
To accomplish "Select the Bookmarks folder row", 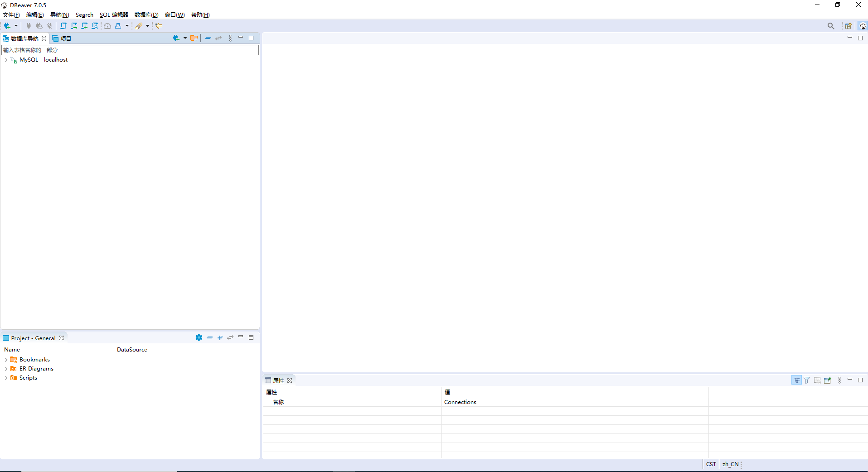I will (34, 360).
